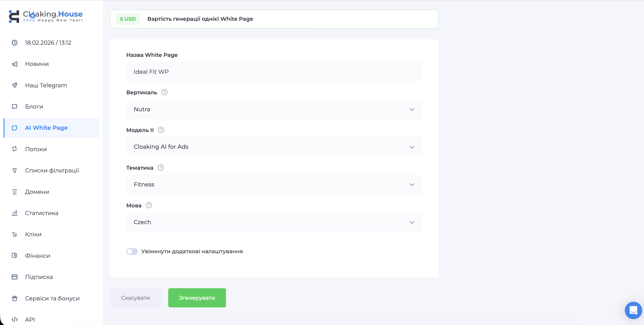This screenshot has width=644, height=325.
Task: Open the Мова dropdown showing Czech
Action: coord(274,222)
